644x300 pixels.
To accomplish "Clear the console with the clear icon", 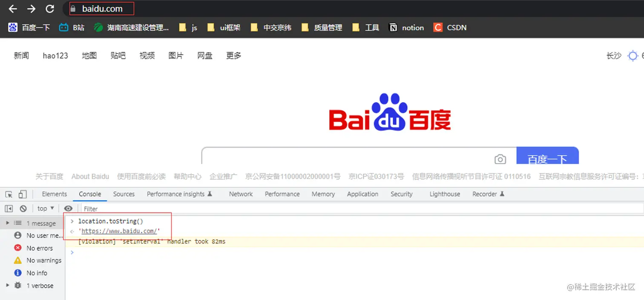I will pos(23,209).
